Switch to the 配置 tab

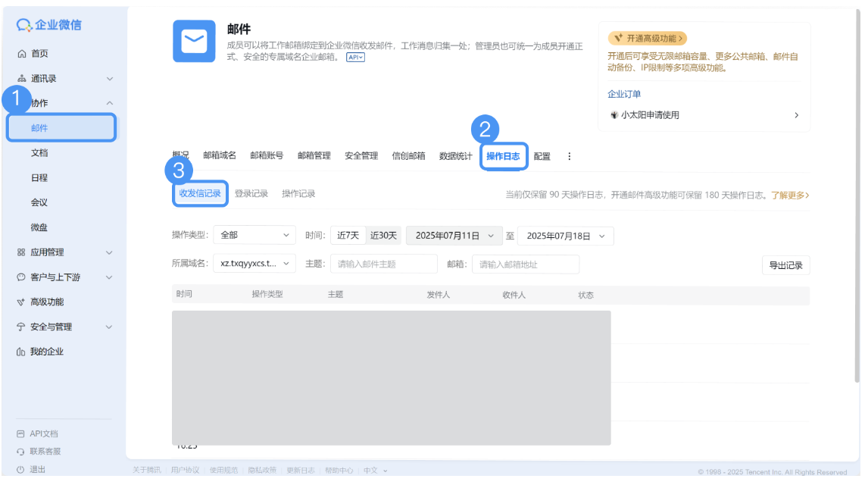point(542,157)
